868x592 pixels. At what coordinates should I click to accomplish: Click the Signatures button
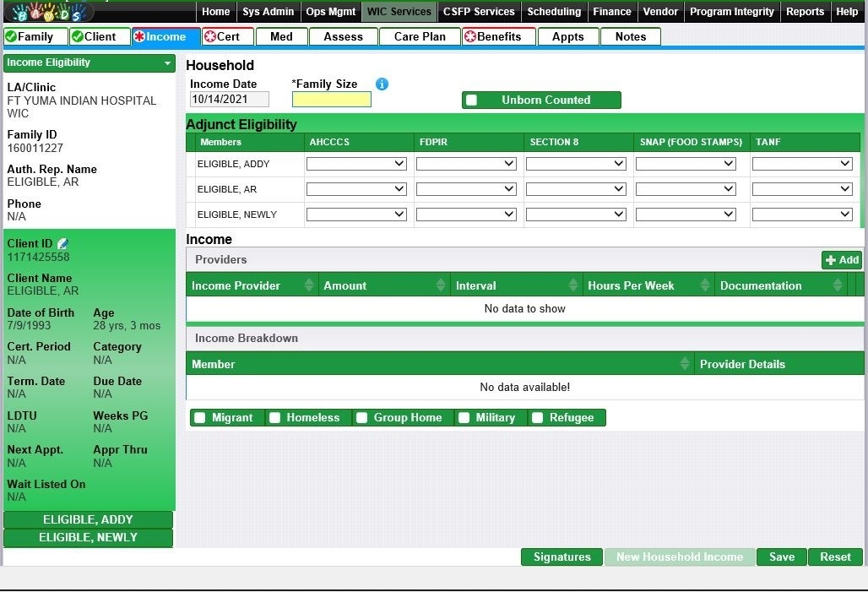[561, 557]
